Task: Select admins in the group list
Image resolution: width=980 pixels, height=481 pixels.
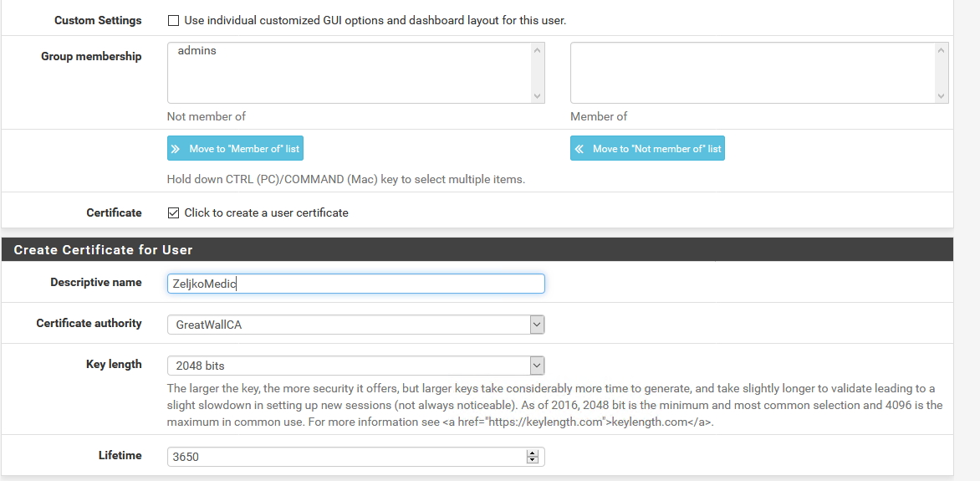Action: point(197,51)
